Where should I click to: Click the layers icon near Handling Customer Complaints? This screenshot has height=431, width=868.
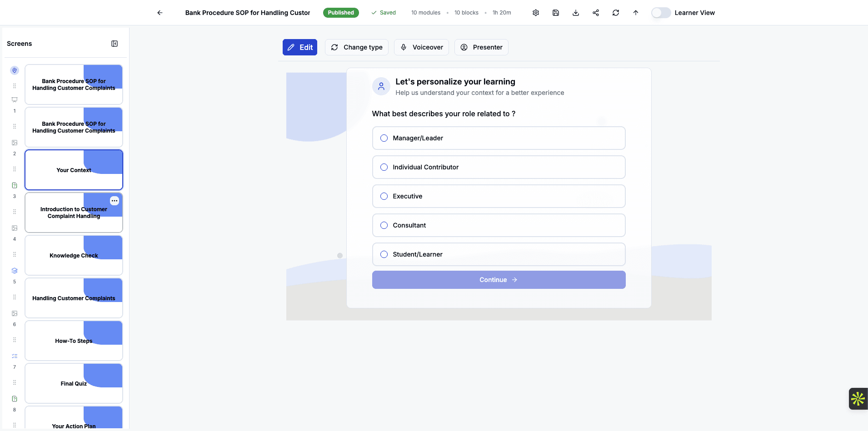[x=14, y=270]
